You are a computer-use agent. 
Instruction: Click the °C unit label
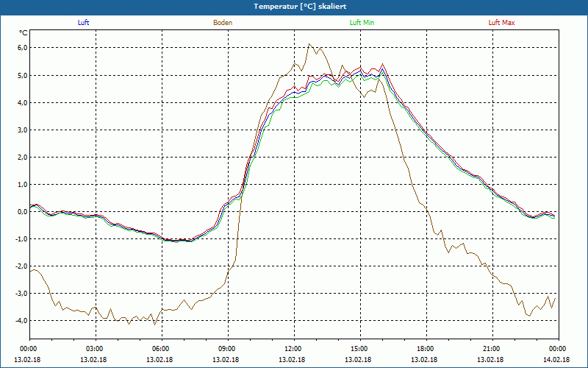click(x=24, y=33)
